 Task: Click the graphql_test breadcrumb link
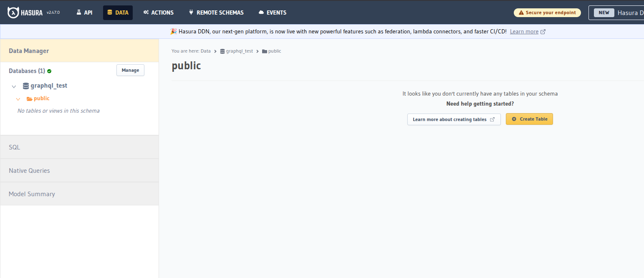[239, 51]
